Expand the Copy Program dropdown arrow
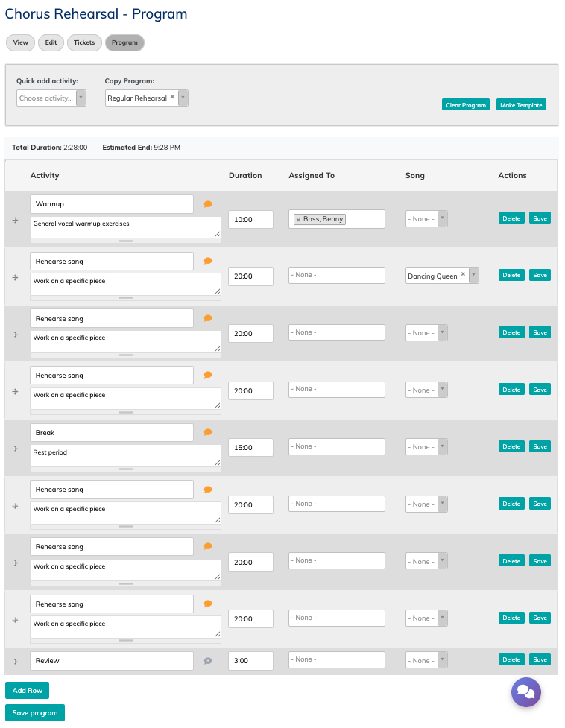The width and height of the screenshot is (565, 728). pos(183,98)
